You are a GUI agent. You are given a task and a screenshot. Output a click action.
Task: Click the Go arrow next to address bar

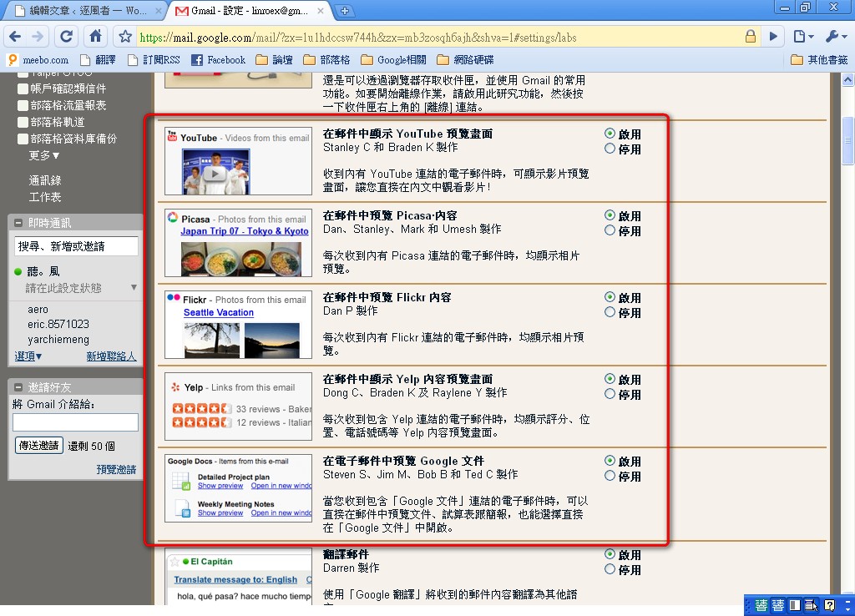[x=773, y=37]
